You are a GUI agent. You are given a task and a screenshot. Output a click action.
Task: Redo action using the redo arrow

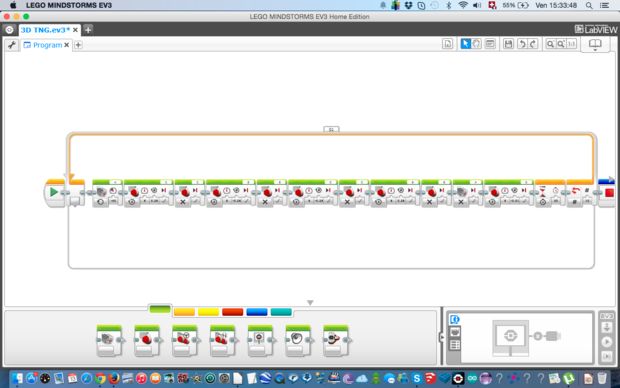tap(533, 44)
